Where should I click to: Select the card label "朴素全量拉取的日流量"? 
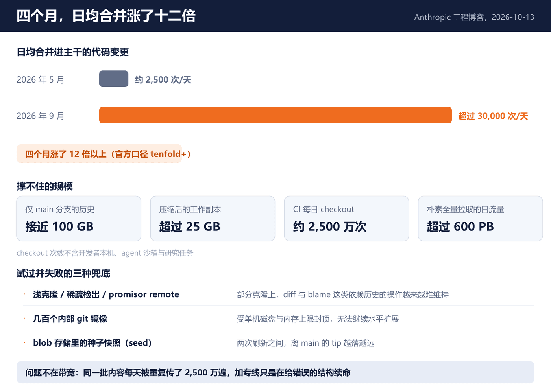[466, 209]
